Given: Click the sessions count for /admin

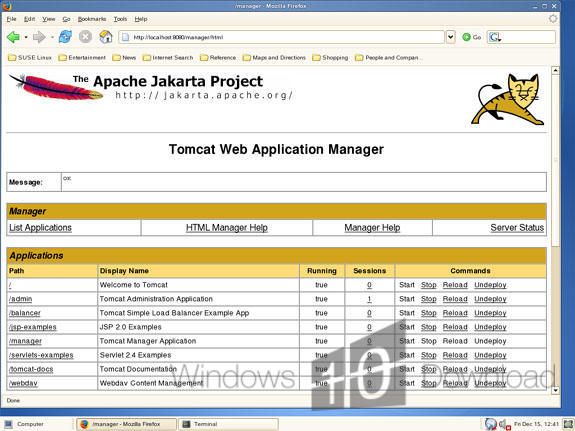Looking at the screenshot, I should (369, 299).
